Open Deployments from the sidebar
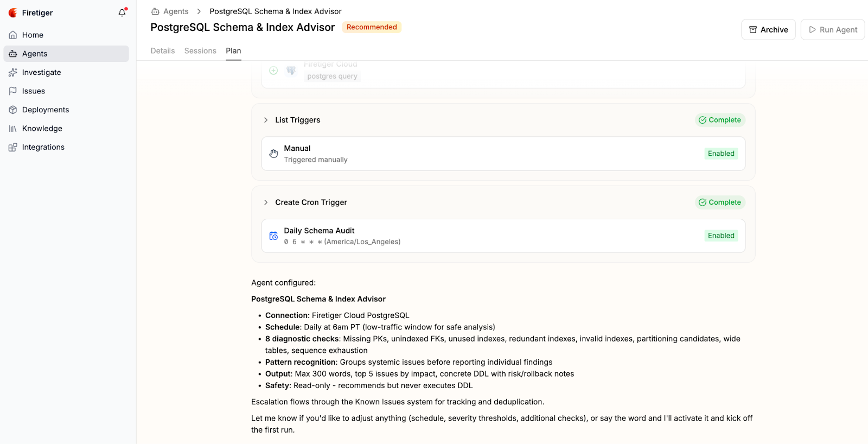This screenshot has height=444, width=868. (46, 110)
